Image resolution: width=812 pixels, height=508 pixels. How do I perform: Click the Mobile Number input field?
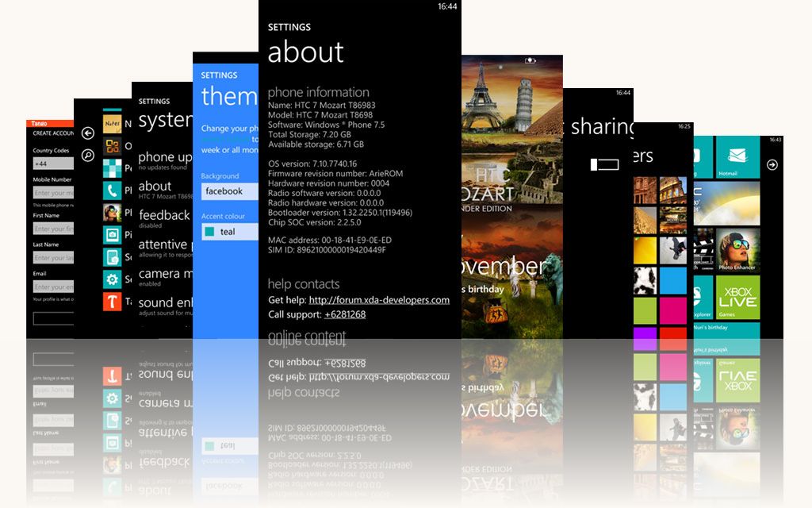(x=53, y=193)
